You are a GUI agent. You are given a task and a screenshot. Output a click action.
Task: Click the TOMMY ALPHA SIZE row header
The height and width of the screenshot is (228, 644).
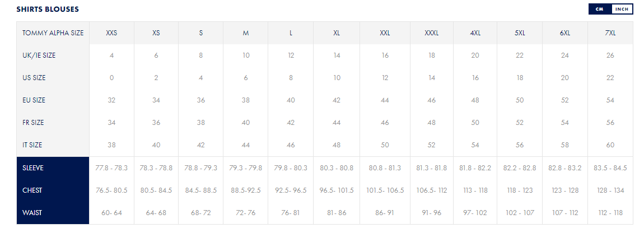click(x=53, y=33)
